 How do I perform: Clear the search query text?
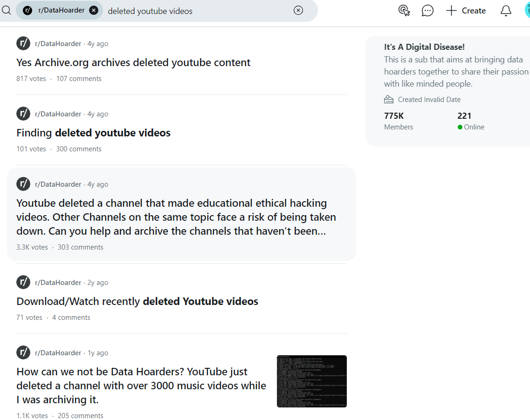298,11
